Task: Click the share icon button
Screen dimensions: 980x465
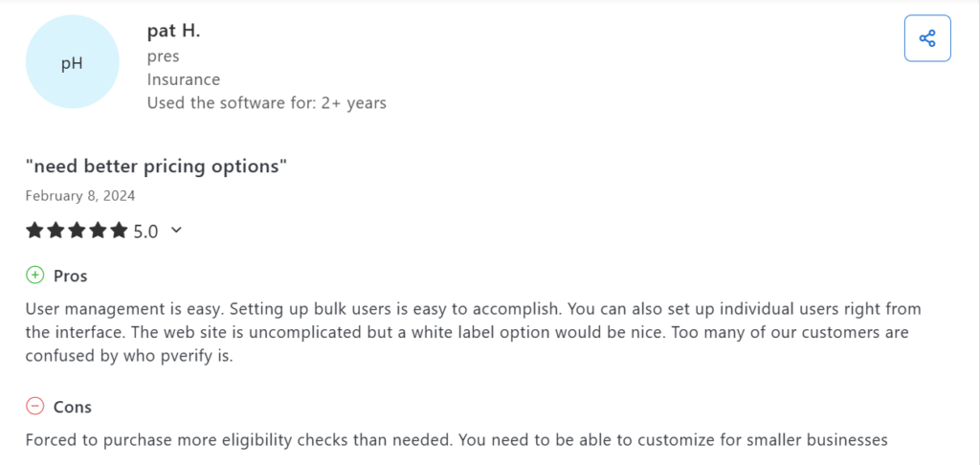Action: click(926, 38)
